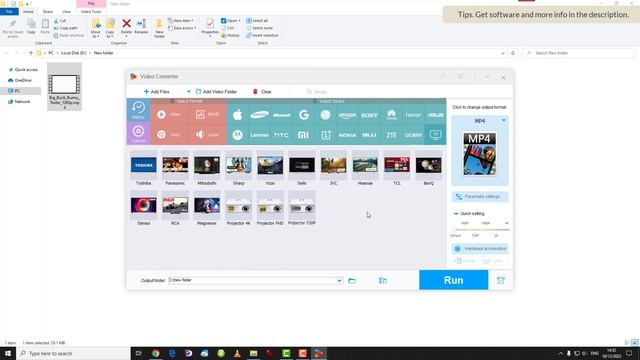Select the Xiaomi MI device category
The width and height of the screenshot is (640, 360).
pos(303,135)
